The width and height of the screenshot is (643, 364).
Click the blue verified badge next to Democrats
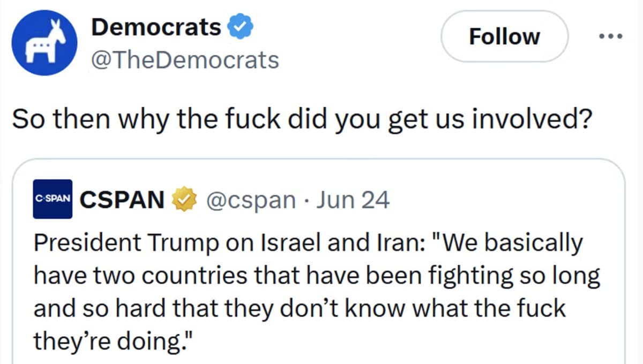point(241,26)
